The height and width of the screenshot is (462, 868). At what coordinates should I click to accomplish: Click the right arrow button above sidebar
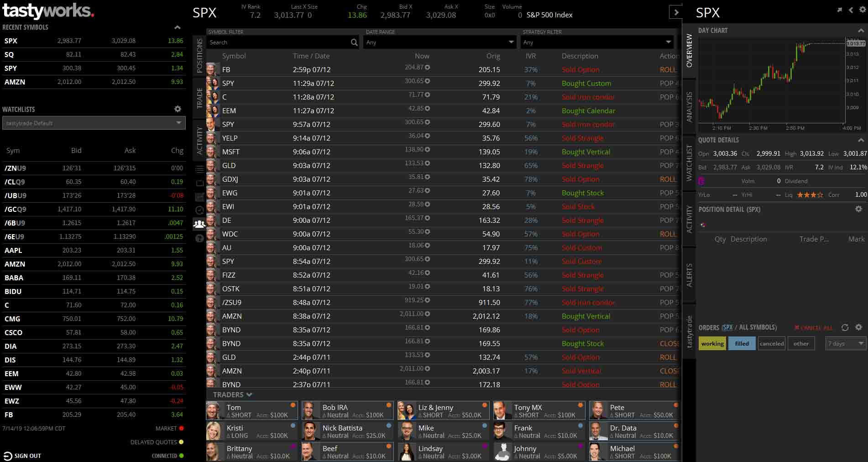676,12
